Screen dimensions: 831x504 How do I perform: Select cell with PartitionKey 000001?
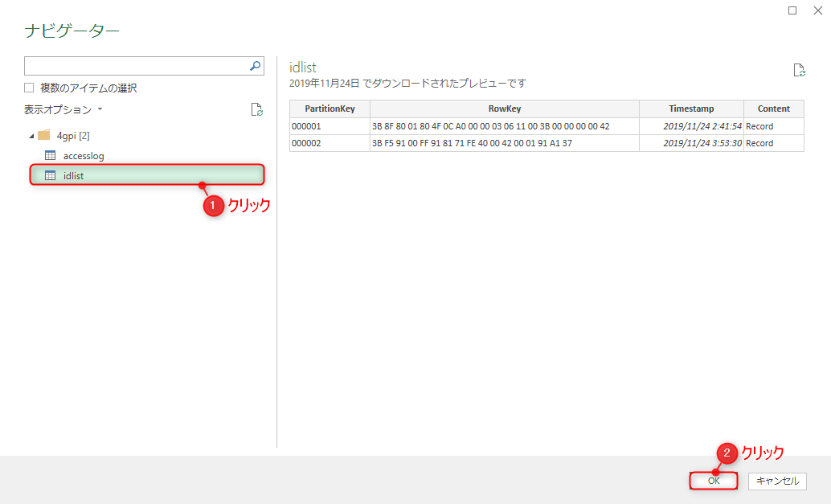[x=330, y=126]
